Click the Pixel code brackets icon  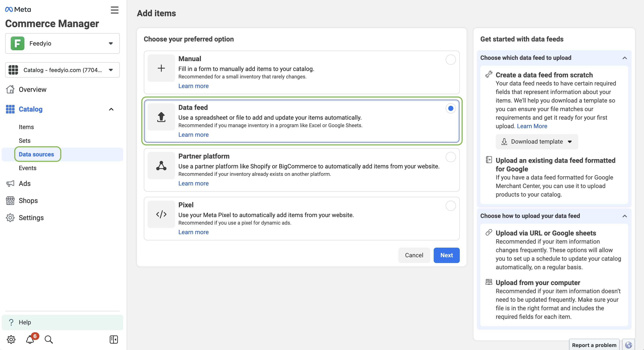161,214
